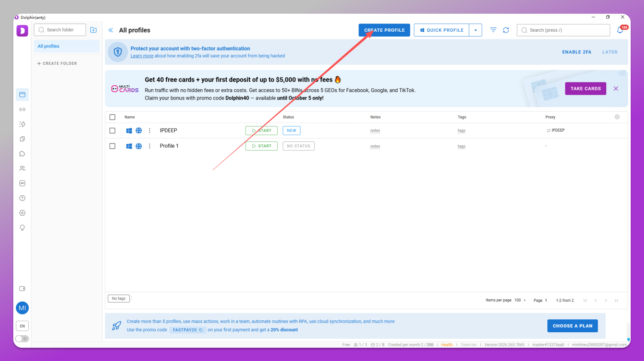This screenshot has width=644, height=361.
Task: Open the NEW status of IPDEEP
Action: [x=292, y=131]
